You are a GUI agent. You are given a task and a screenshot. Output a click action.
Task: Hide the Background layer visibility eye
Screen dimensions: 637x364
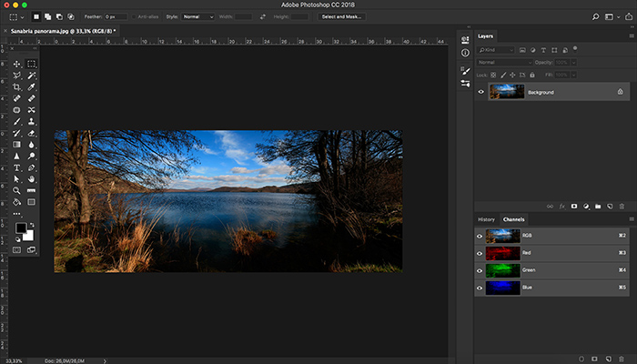[x=481, y=92]
